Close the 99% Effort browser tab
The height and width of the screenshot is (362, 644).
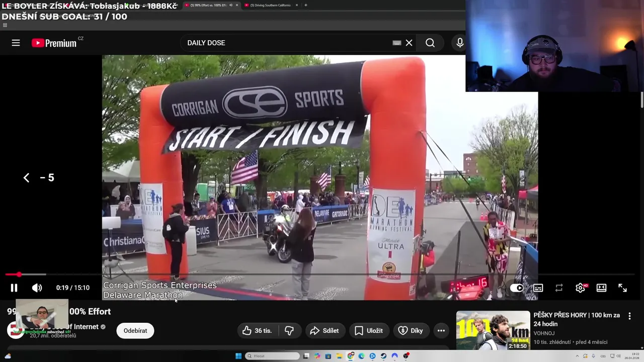click(x=237, y=5)
